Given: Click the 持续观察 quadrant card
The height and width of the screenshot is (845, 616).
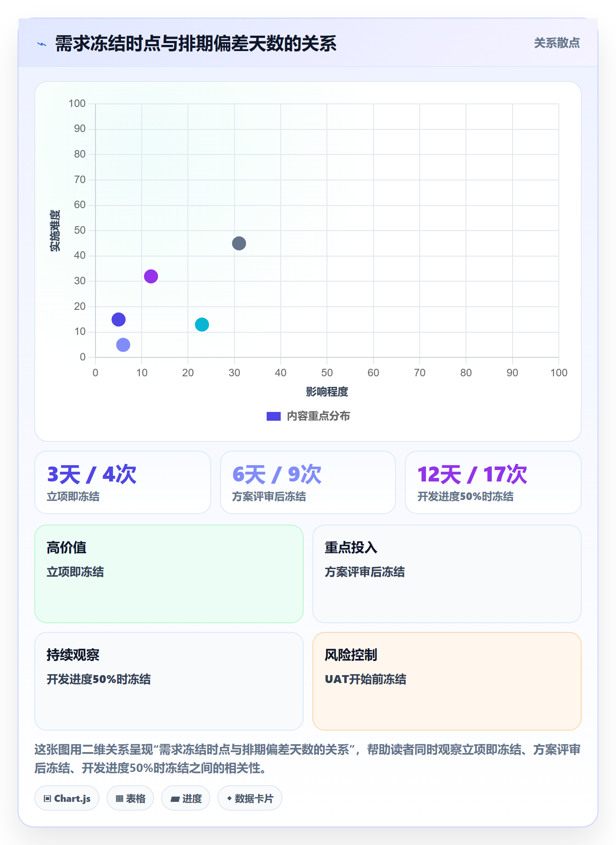Looking at the screenshot, I should pos(169,681).
